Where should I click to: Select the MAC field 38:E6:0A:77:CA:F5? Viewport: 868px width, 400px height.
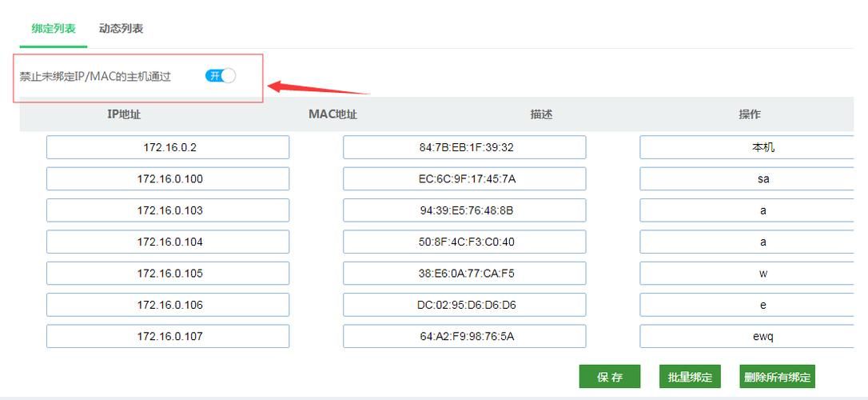[x=464, y=274]
